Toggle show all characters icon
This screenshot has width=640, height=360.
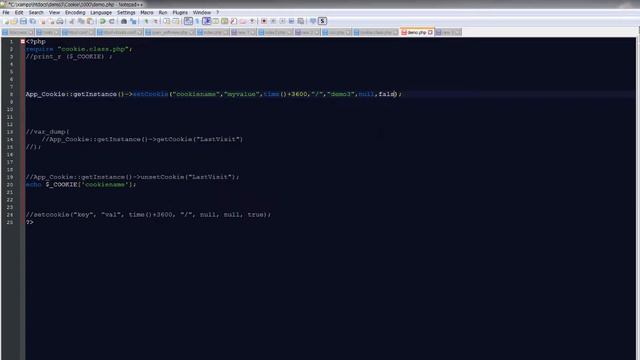click(197, 21)
